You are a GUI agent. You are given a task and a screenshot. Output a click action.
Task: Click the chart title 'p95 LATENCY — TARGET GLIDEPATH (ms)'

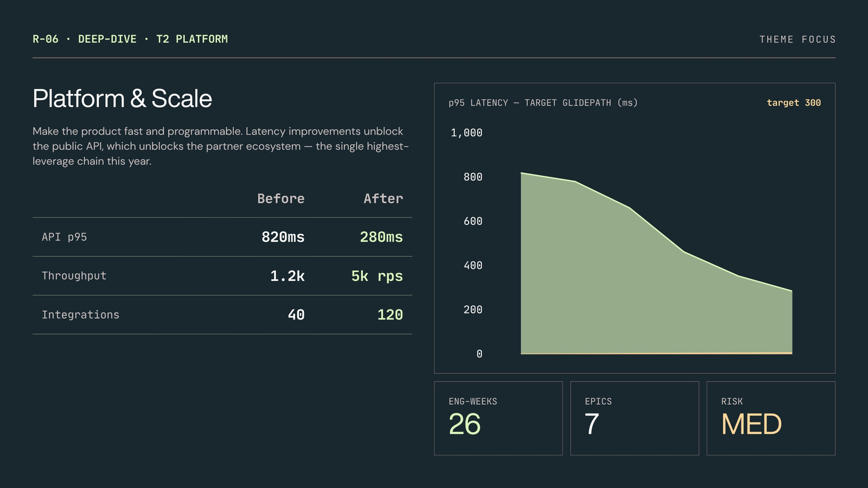[543, 102]
